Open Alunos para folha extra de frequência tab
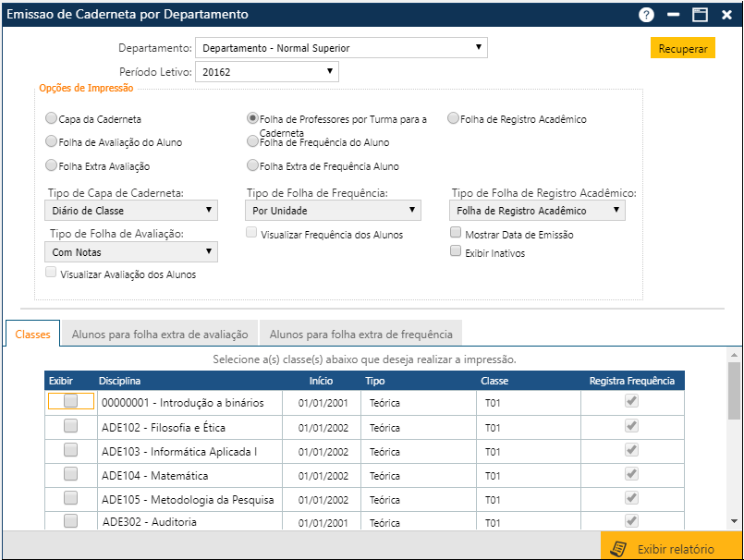The height and width of the screenshot is (560, 744). point(360,335)
